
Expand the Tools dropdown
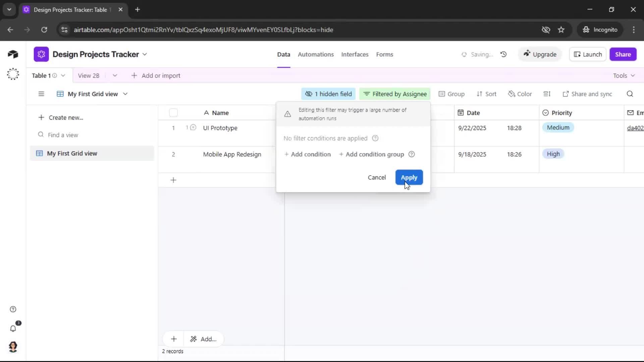(x=624, y=76)
